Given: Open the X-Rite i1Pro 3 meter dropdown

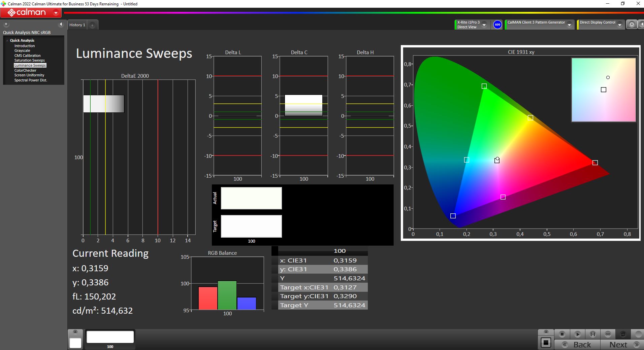Looking at the screenshot, I should 484,25.
